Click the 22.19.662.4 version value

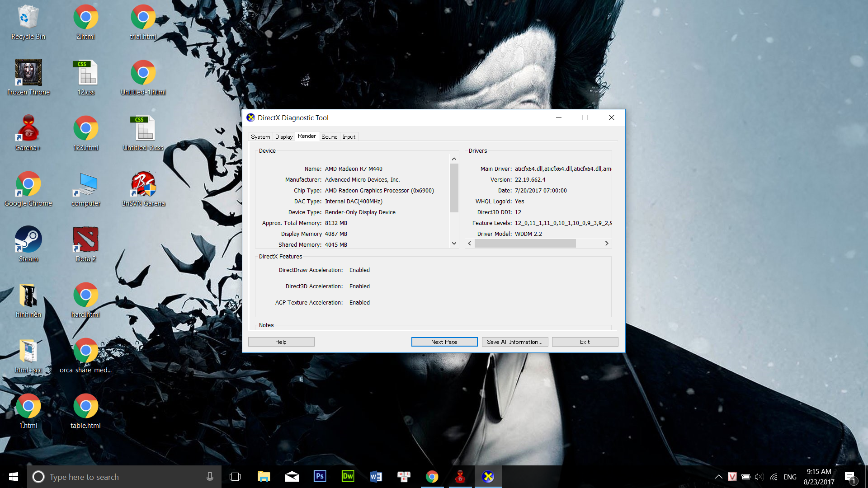530,180
